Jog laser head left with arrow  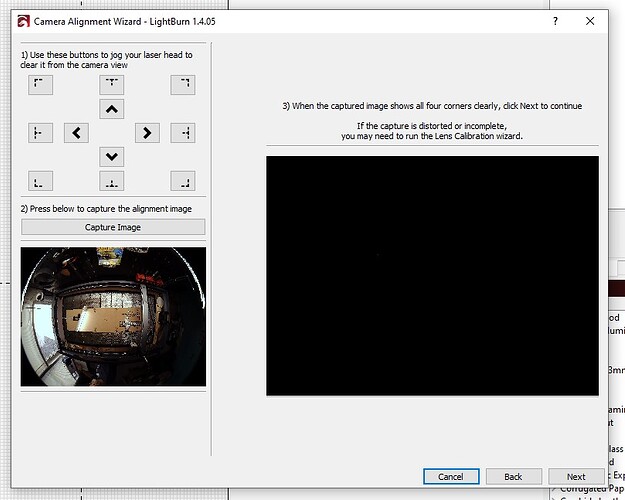click(76, 133)
